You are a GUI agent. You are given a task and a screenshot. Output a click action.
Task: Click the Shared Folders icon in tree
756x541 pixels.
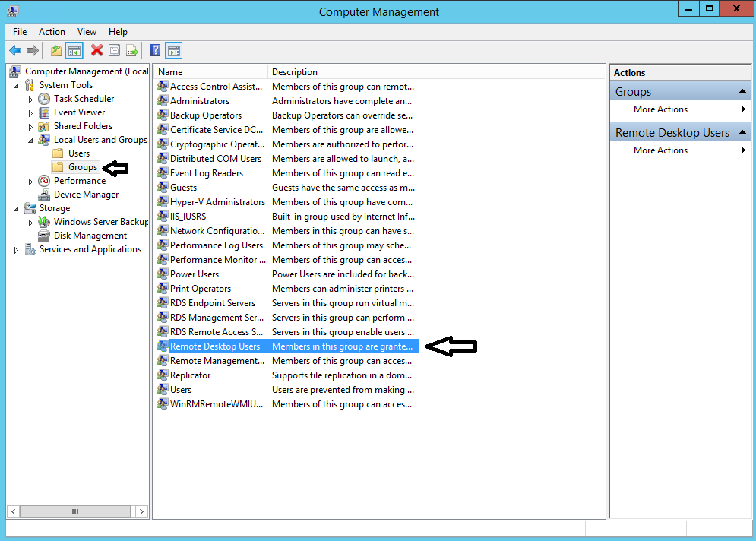pos(44,126)
